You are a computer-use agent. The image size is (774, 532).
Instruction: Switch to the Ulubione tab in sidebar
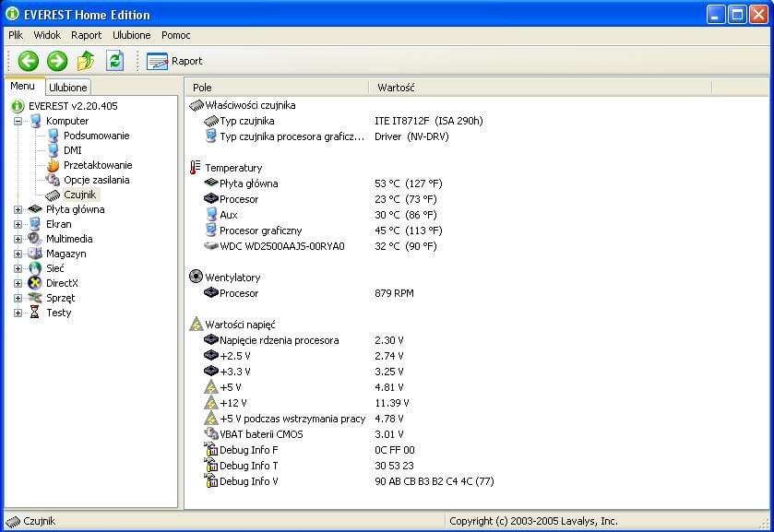pyautogui.click(x=68, y=88)
